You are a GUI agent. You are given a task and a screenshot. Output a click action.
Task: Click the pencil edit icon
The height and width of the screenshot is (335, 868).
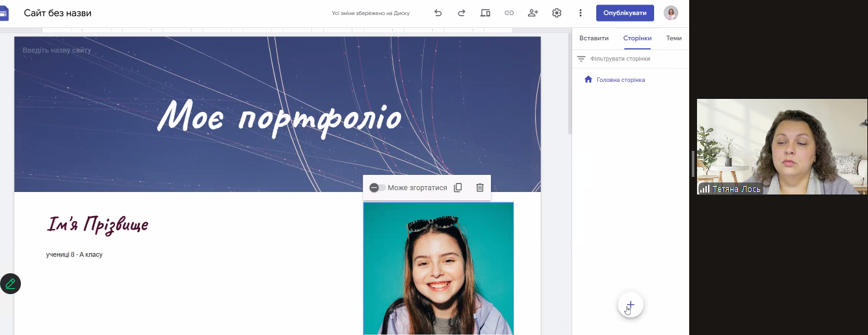(10, 284)
